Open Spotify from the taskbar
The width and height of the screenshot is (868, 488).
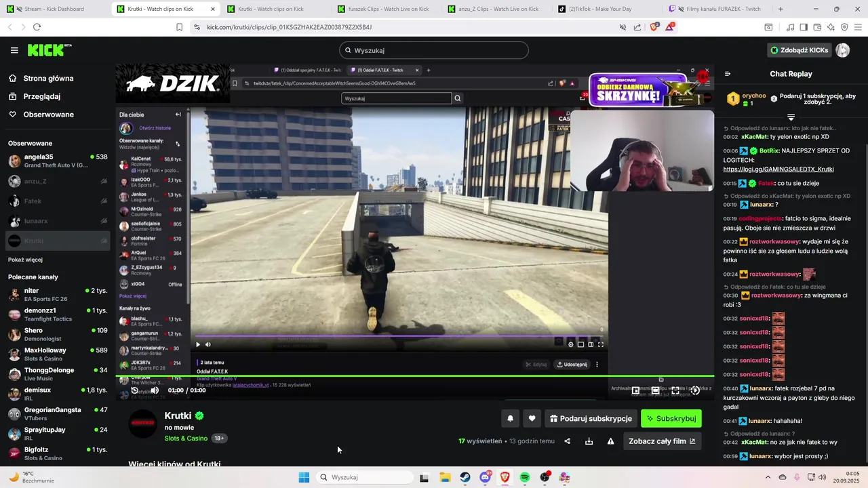tap(525, 477)
